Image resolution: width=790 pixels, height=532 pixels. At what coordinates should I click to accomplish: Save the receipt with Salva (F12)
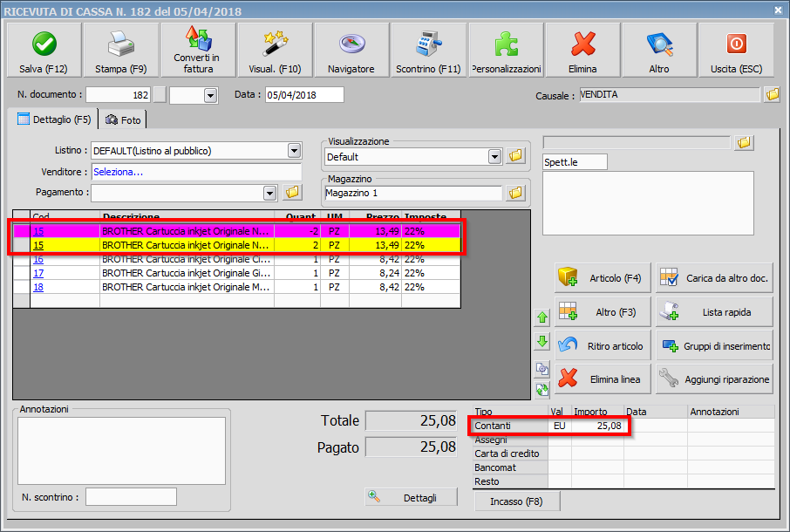tap(44, 51)
